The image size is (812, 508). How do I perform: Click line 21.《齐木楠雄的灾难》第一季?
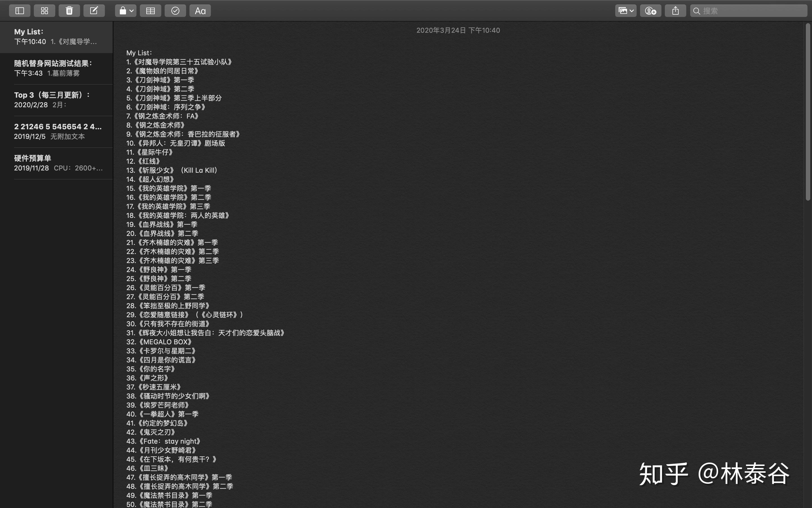click(172, 243)
